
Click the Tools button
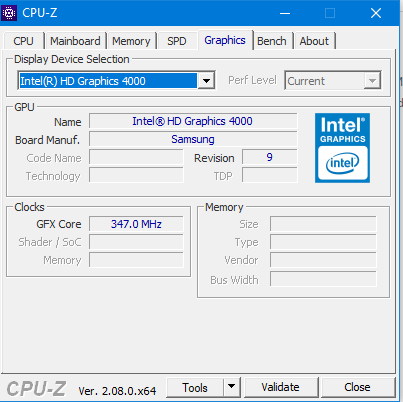click(x=195, y=387)
